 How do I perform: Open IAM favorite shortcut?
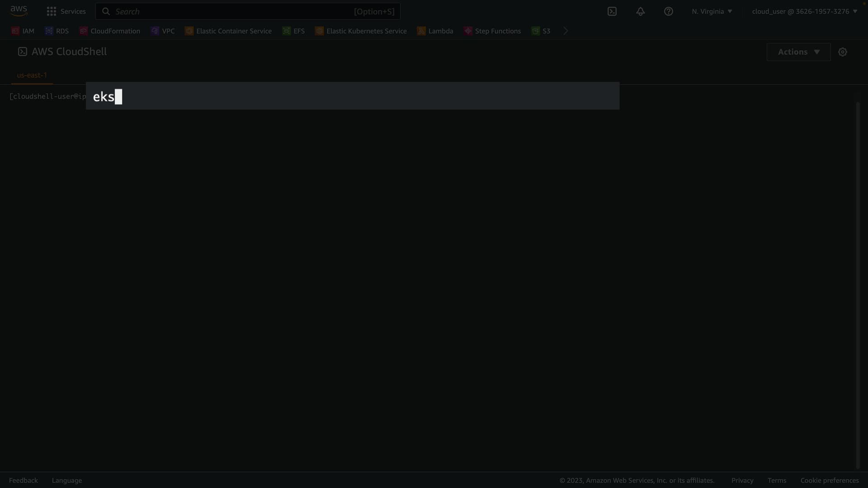(x=23, y=31)
